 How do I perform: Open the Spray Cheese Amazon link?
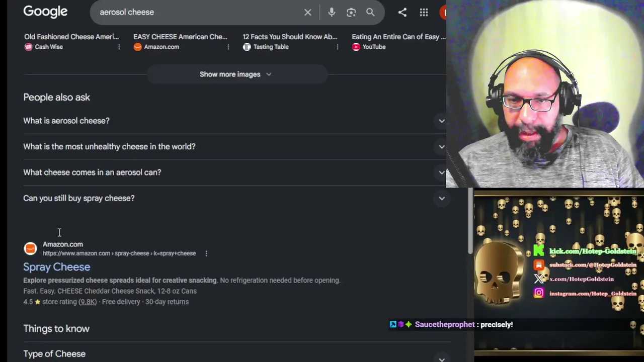(x=57, y=267)
